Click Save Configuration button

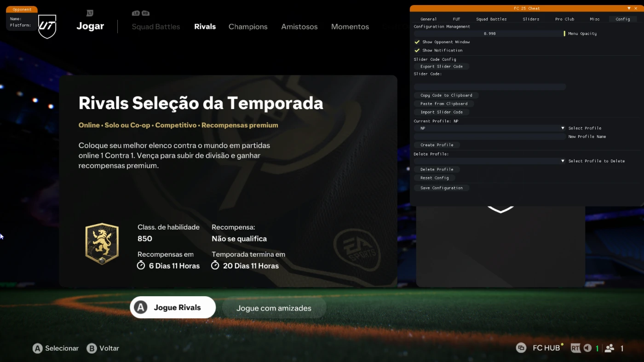tap(442, 188)
